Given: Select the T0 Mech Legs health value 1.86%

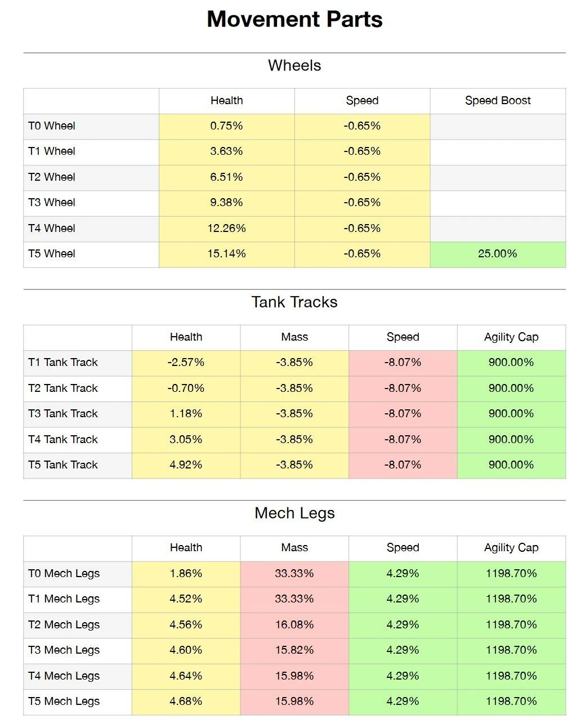Looking at the screenshot, I should [186, 574].
